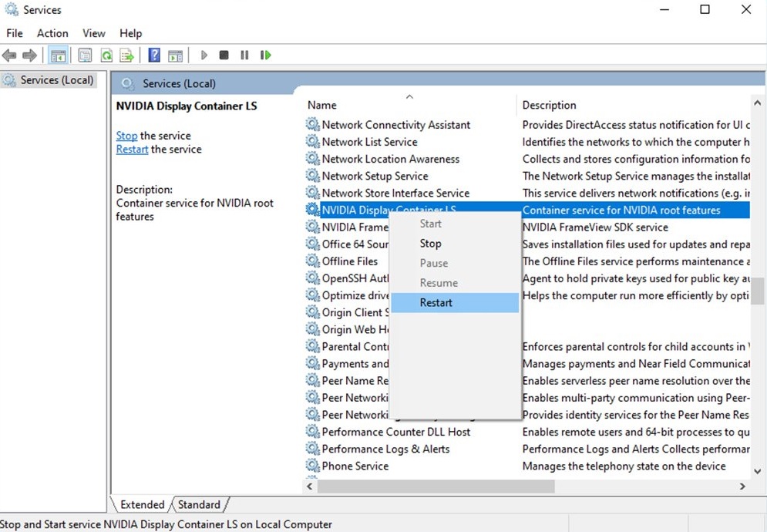
Task: Click the Start Service play icon
Action: point(204,56)
